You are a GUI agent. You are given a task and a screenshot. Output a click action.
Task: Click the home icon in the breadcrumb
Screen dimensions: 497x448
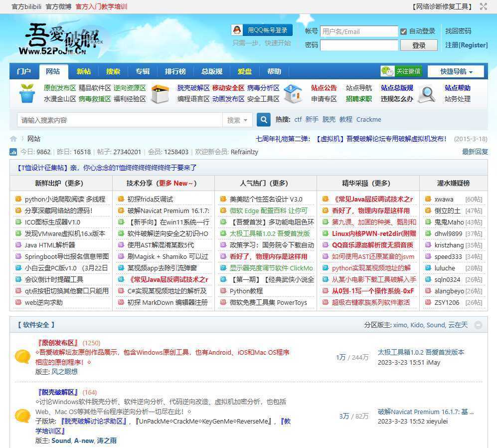pyautogui.click(x=13, y=139)
